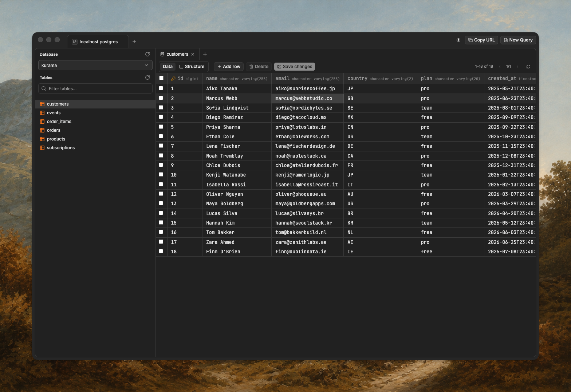Check the row for Sofia Lindqvist
The height and width of the screenshot is (392, 571).
(161, 107)
